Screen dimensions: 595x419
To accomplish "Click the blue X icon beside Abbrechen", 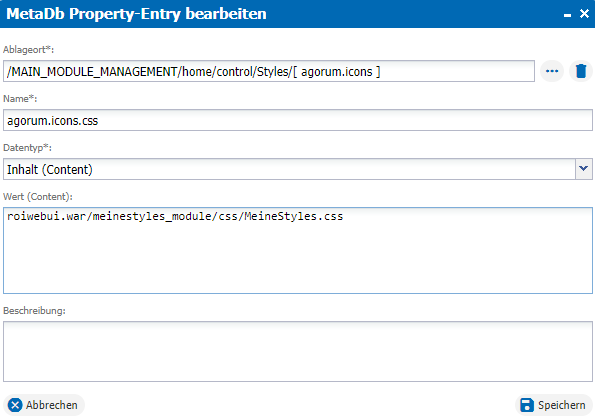I will point(15,405).
